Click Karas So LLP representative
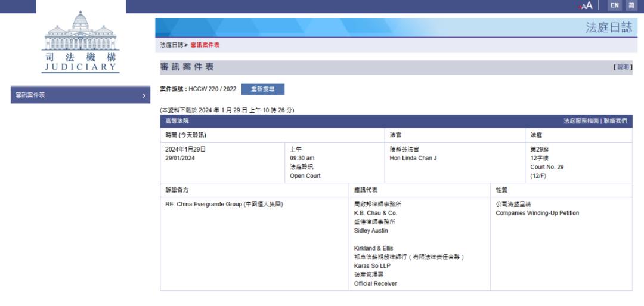This screenshot has height=306, width=644. [x=372, y=266]
